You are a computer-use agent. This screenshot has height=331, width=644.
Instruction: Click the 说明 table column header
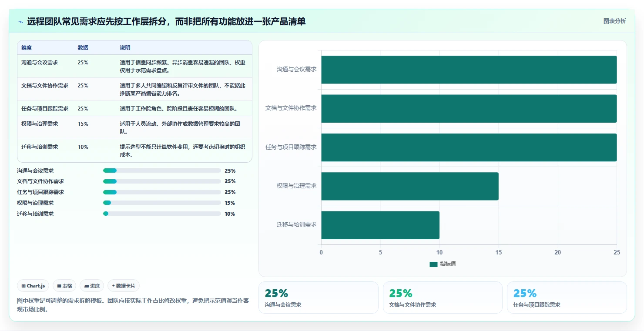125,48
